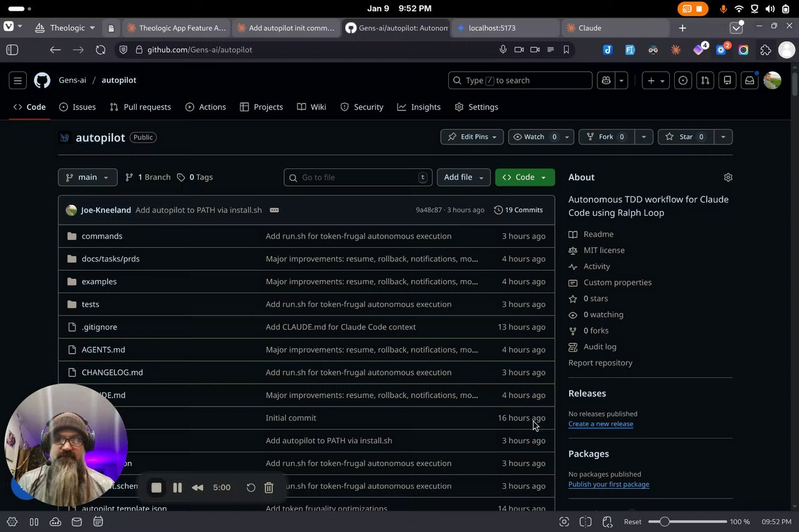Open the extensions puzzle icon
Screen dimensions: 799x532
tap(765, 50)
